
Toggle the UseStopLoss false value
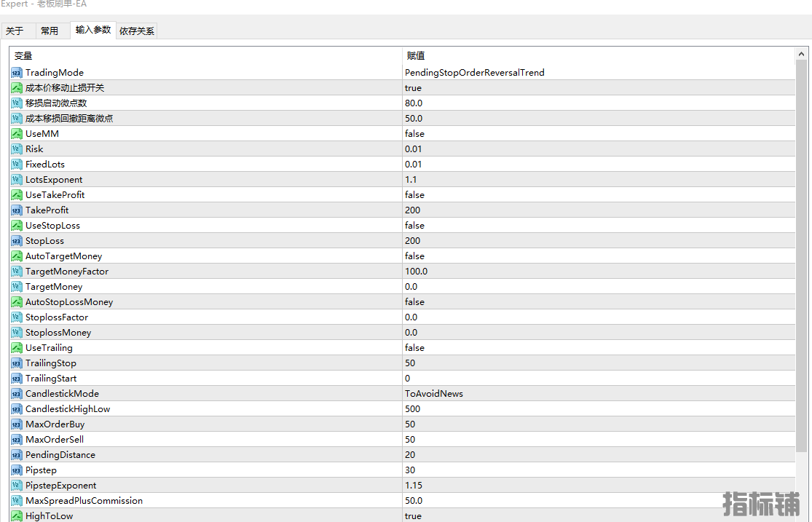point(599,225)
